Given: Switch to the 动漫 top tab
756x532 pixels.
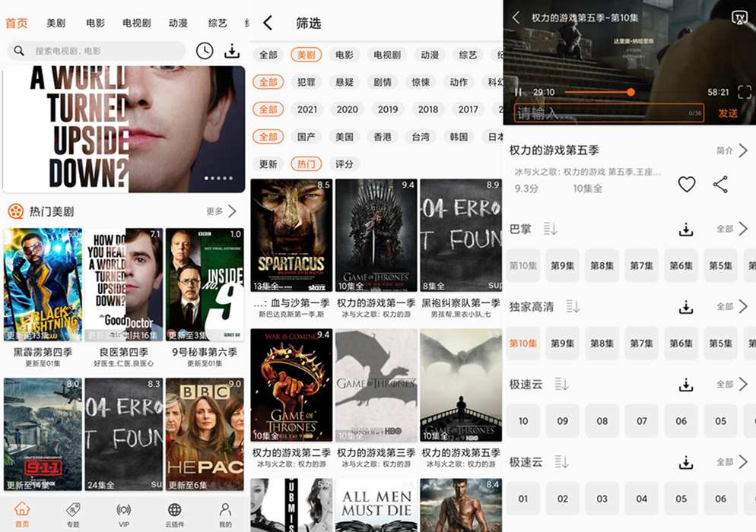Looking at the screenshot, I should [178, 23].
